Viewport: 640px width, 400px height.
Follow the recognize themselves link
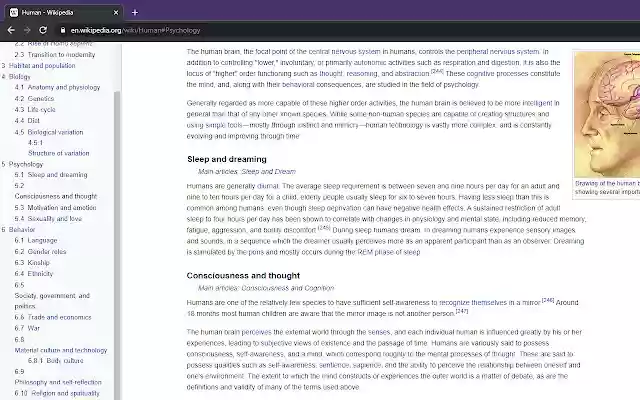tap(473, 303)
